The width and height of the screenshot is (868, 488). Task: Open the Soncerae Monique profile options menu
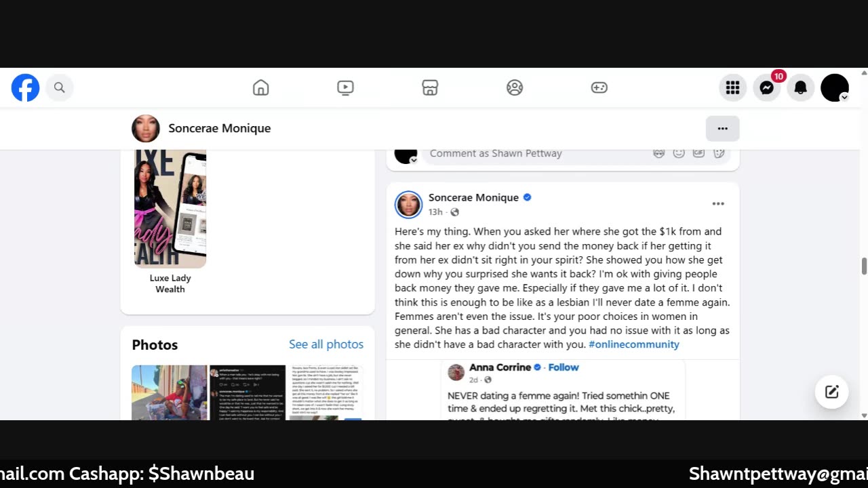tap(722, 128)
